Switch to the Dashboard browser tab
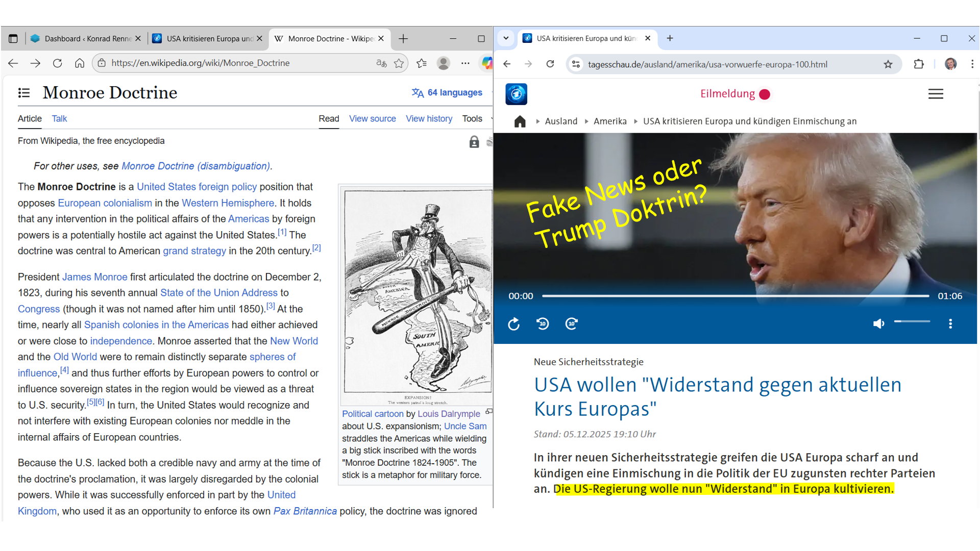The width and height of the screenshot is (980, 551). coord(84,39)
